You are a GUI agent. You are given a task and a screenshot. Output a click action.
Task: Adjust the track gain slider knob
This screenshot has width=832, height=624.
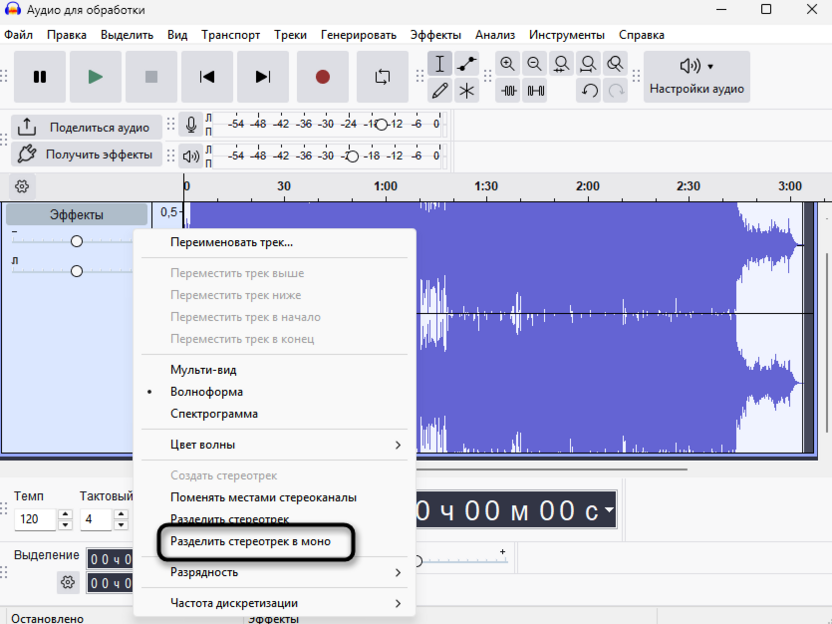click(x=76, y=241)
